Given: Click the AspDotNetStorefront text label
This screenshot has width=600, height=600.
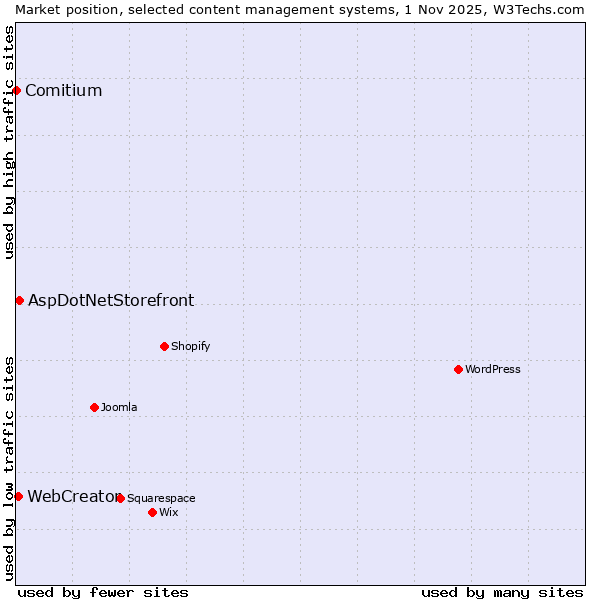Looking at the screenshot, I should 111,300.
